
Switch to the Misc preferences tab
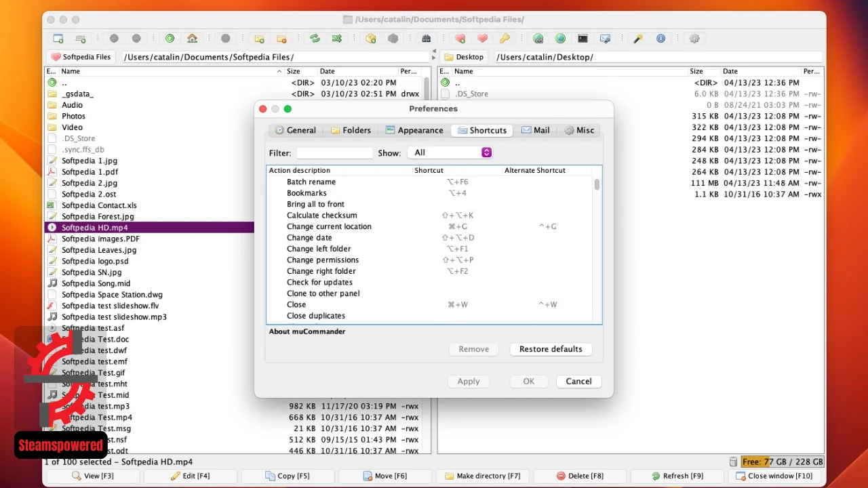(x=580, y=130)
